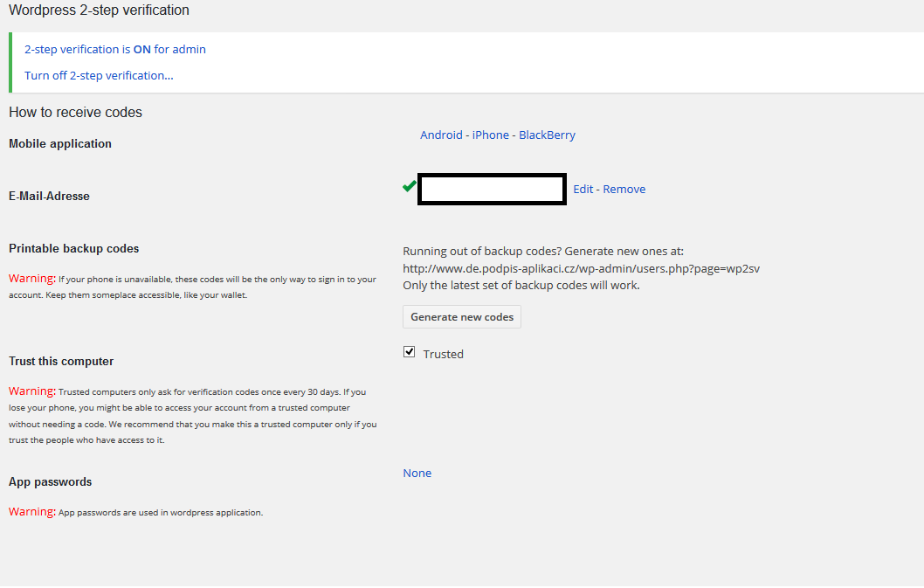Screen dimensions: 924x588
Task: Open the Android mobile app link
Action: (x=441, y=135)
